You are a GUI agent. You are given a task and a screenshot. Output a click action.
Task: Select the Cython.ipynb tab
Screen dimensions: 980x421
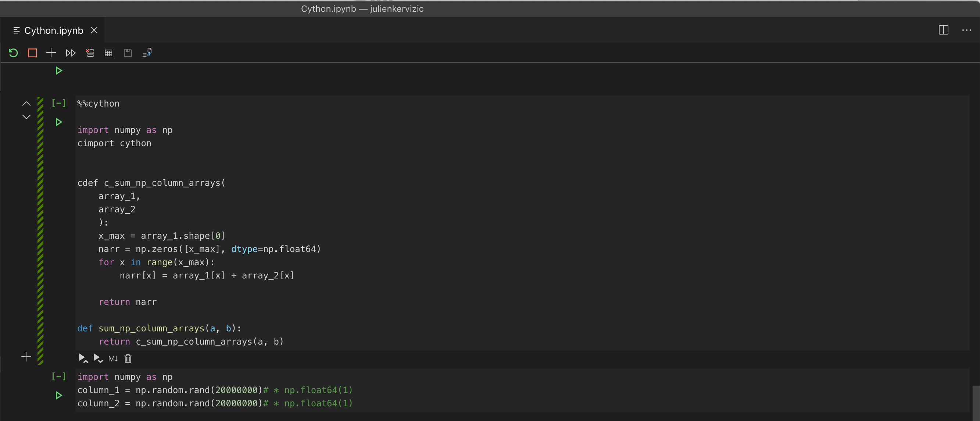coord(53,30)
